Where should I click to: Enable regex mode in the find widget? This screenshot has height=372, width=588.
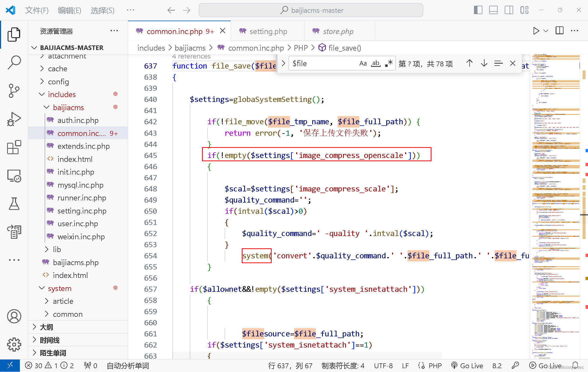click(x=388, y=63)
